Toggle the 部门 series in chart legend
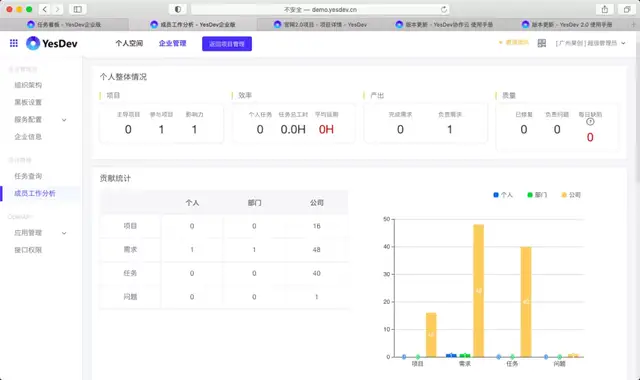The width and height of the screenshot is (640, 380). (x=537, y=195)
